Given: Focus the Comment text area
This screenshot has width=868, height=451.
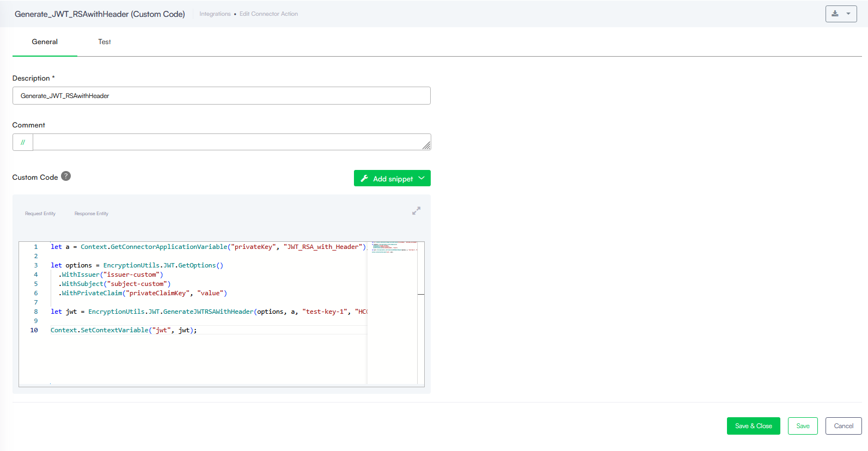Looking at the screenshot, I should pos(232,142).
